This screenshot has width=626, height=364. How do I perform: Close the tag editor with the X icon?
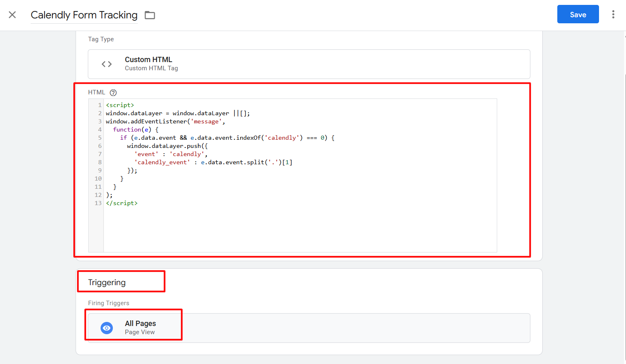pos(12,15)
